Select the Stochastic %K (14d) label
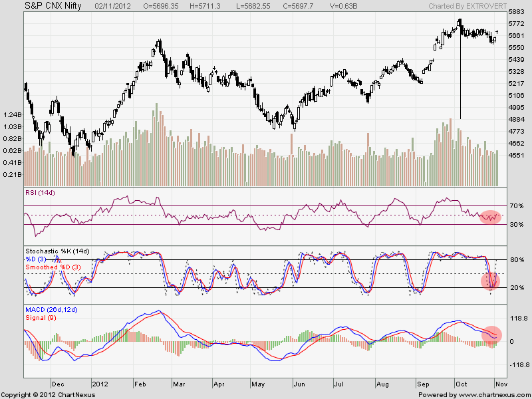Image resolution: width=532 pixels, height=399 pixels. coord(57,251)
